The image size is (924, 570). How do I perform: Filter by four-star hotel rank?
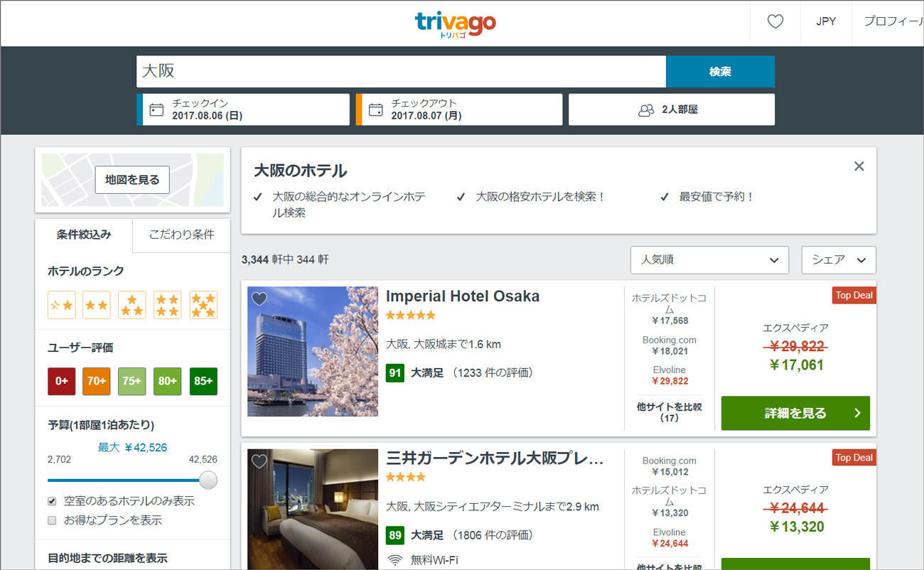point(168,305)
